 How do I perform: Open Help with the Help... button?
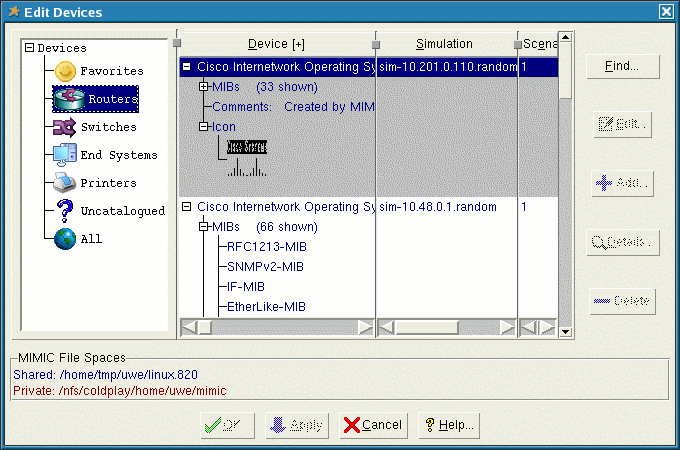pyautogui.click(x=447, y=425)
